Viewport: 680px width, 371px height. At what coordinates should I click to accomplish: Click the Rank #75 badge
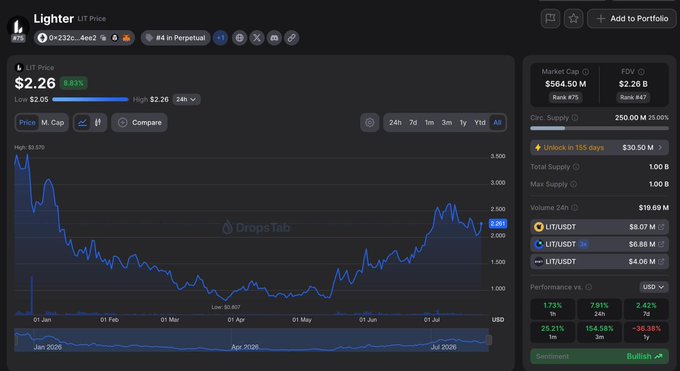click(x=565, y=98)
